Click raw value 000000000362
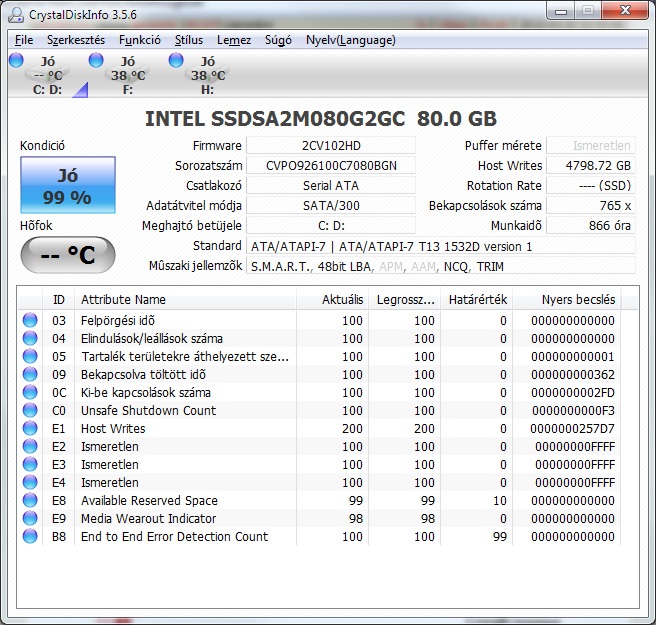The height and width of the screenshot is (625, 656). point(573,374)
